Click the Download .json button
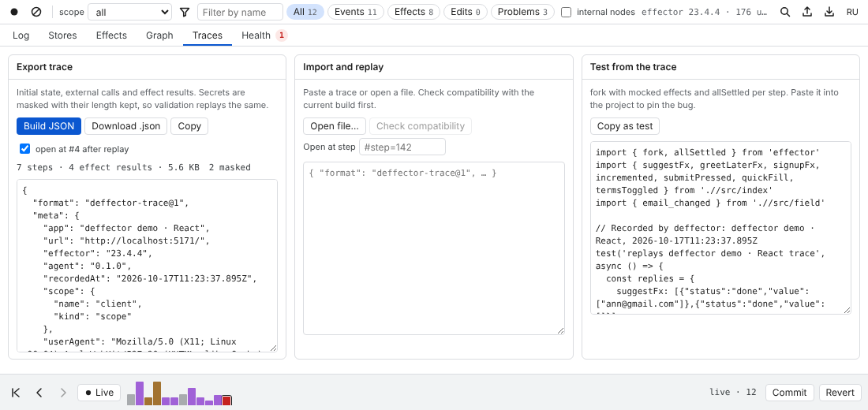Image resolution: width=868 pixels, height=410 pixels. (x=125, y=126)
